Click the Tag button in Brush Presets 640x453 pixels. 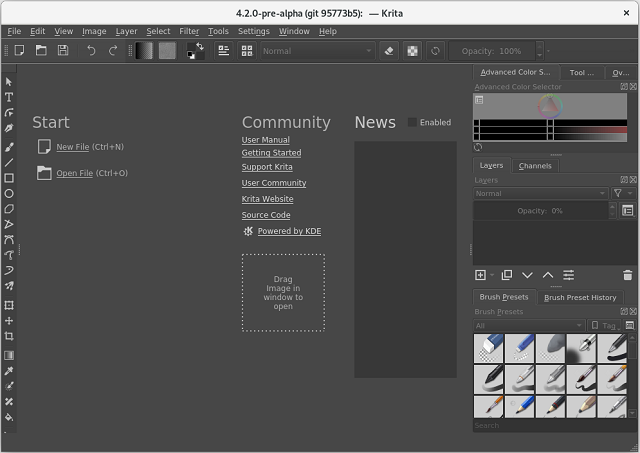(604, 326)
